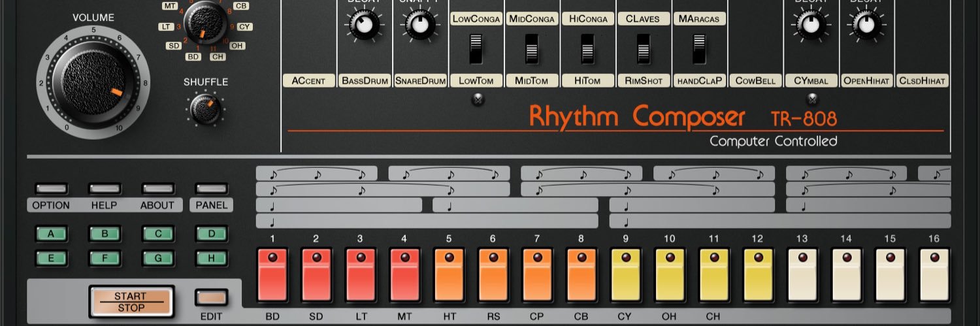Select pattern bank G
The width and height of the screenshot is (980, 326).
pyautogui.click(x=157, y=258)
